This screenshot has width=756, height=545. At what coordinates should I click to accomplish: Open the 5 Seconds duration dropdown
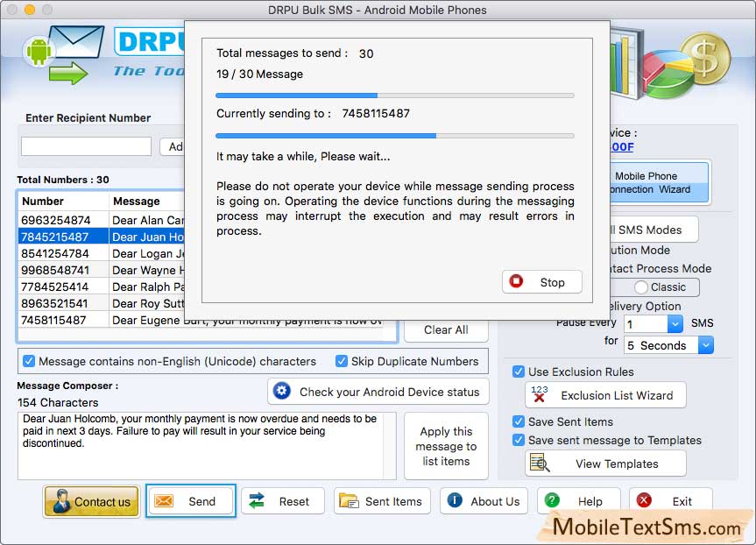pos(706,345)
